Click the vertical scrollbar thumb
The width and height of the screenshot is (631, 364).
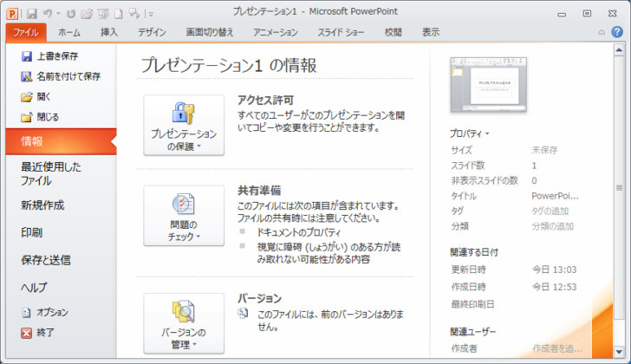(x=619, y=188)
